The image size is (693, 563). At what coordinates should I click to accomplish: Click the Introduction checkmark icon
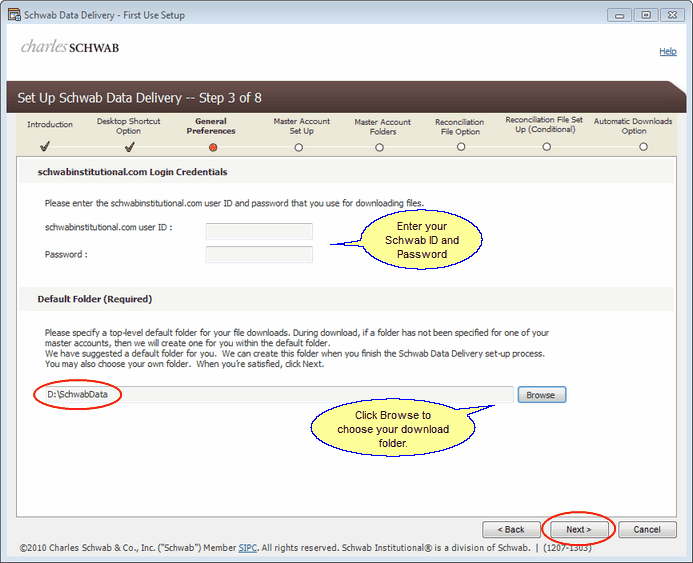tap(45, 146)
